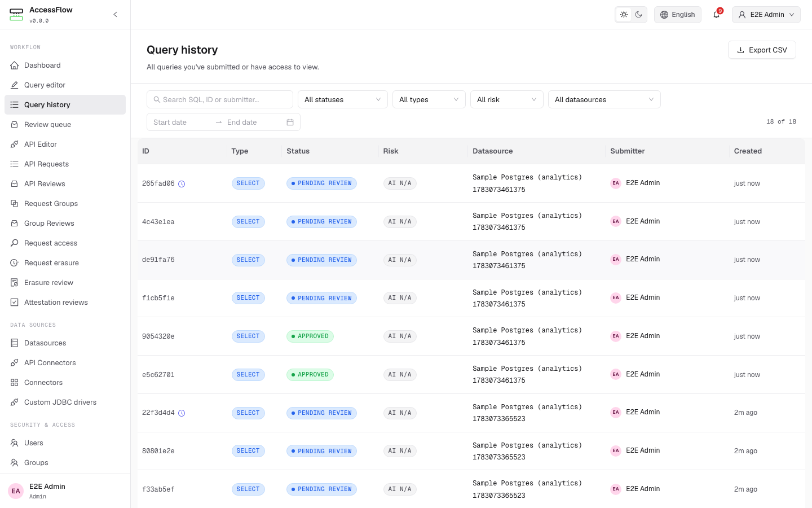The width and height of the screenshot is (812, 508).
Task: Expand the All risk dropdown
Action: coord(507,99)
